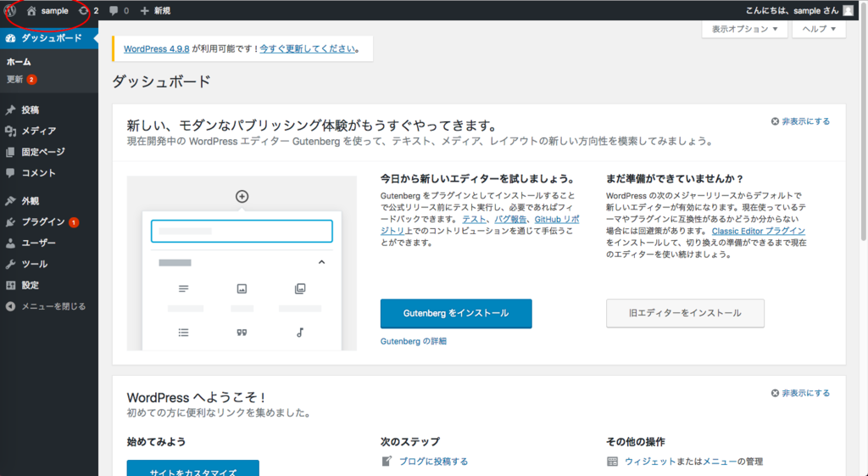Open the user avatar in admin bar
868x476 pixels.
click(x=848, y=10)
